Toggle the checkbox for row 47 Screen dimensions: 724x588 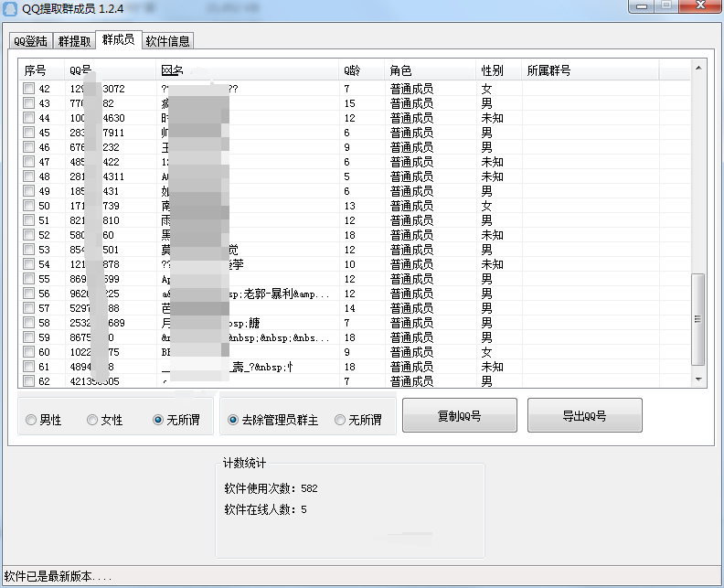coord(28,162)
